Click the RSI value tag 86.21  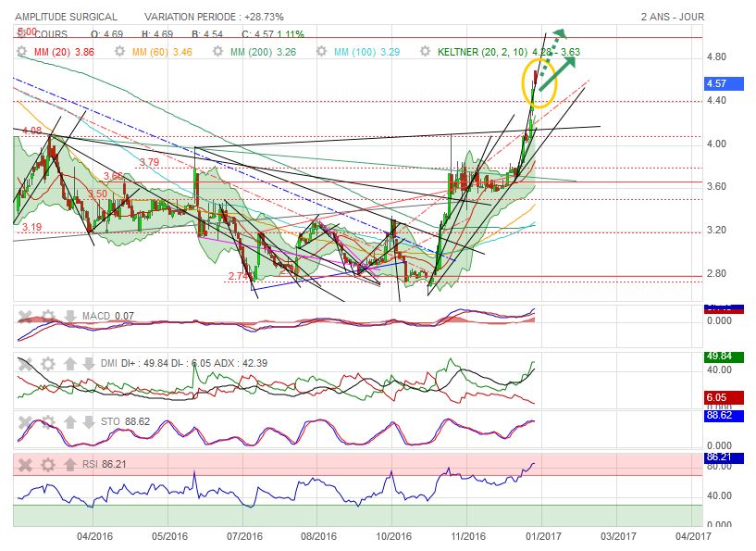click(x=724, y=457)
